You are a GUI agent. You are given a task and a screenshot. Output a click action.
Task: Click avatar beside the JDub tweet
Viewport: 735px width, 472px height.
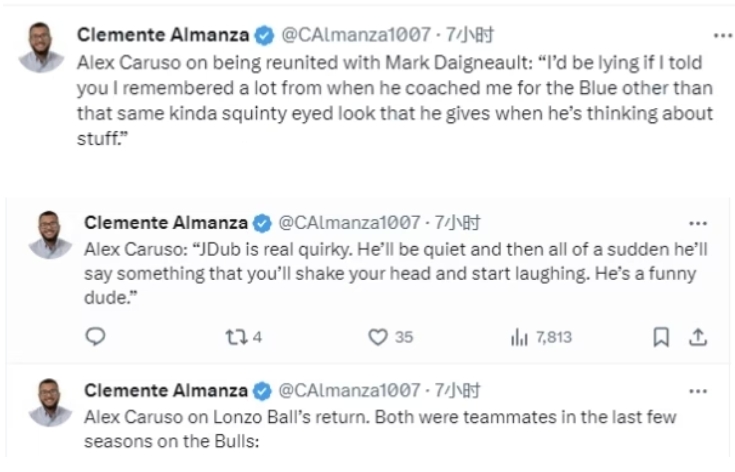(50, 234)
